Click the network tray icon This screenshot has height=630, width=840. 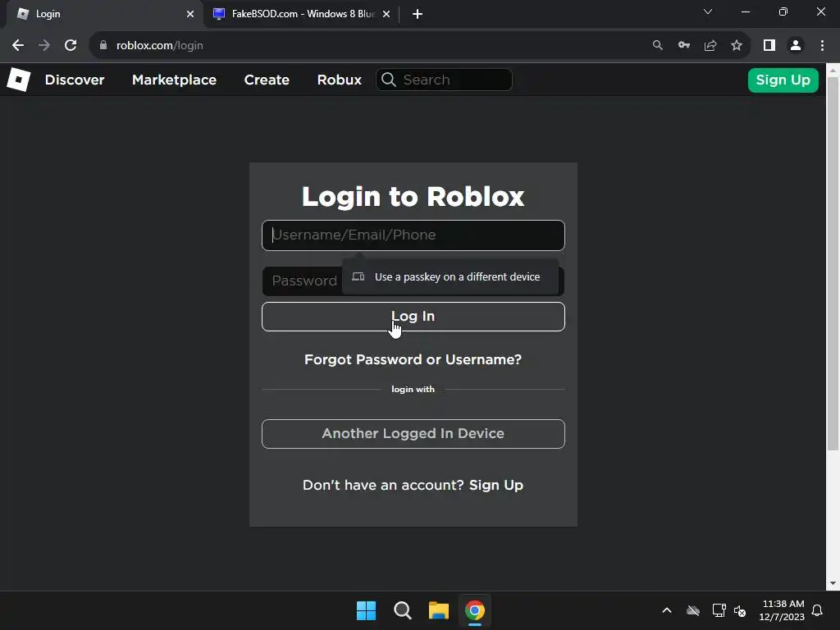tap(719, 610)
